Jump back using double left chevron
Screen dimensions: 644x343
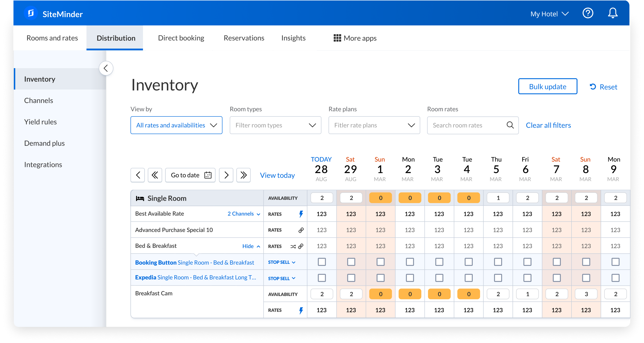155,175
